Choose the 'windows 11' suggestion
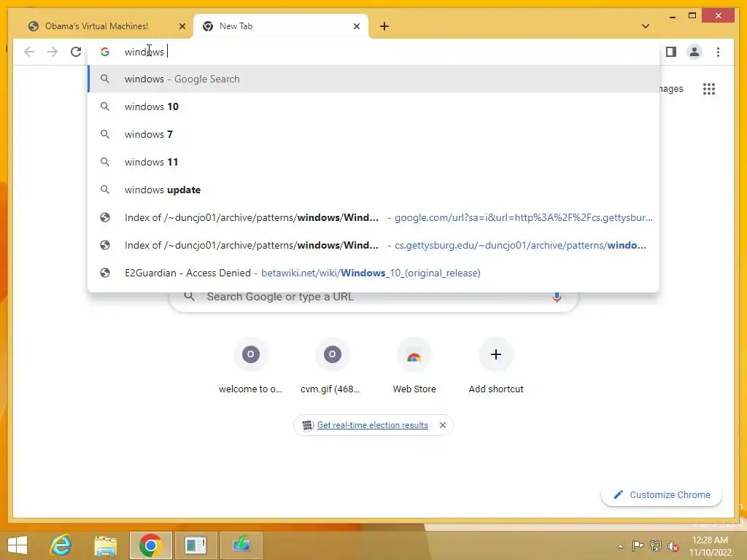This screenshot has width=747, height=560. pos(373,162)
